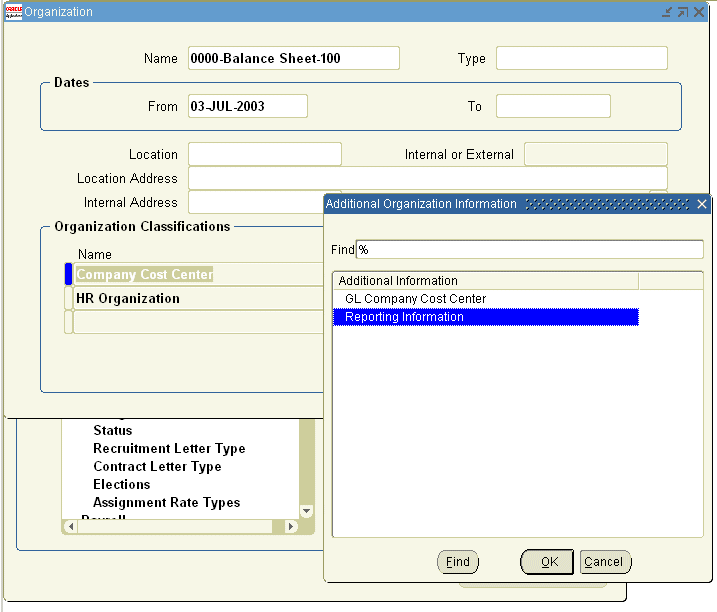Select Company Cost Center classification row
This screenshot has height=612, width=717.
198,274
